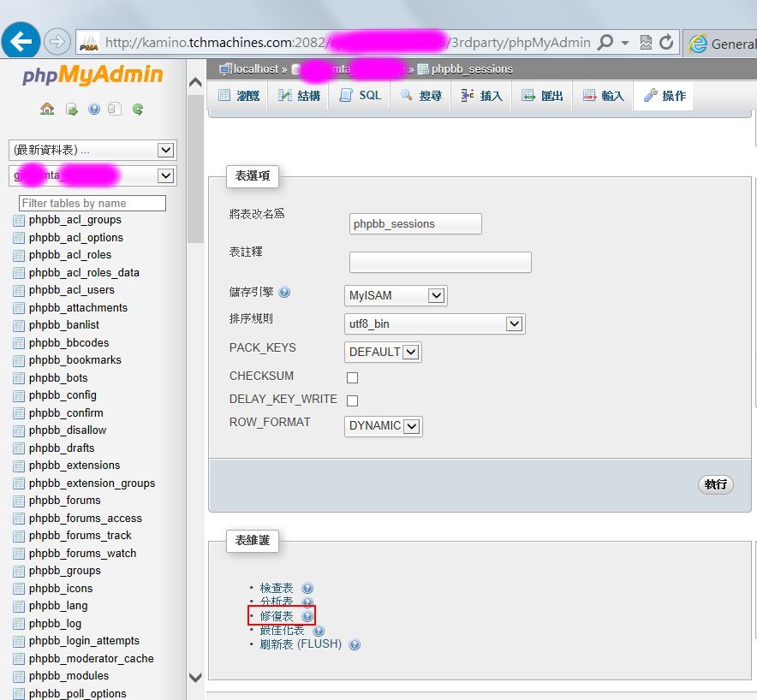Click the browser forward arrow
Screen dimensions: 757x700
(x=57, y=42)
